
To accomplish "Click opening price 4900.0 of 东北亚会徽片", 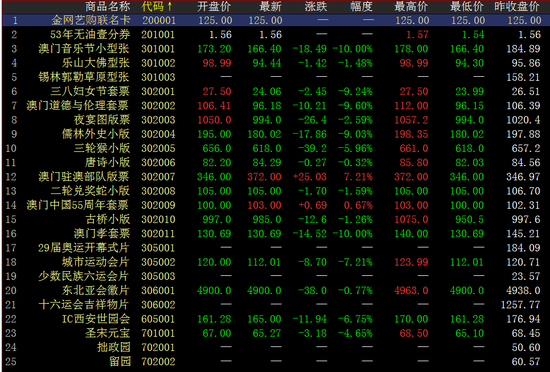I will pos(214,290).
